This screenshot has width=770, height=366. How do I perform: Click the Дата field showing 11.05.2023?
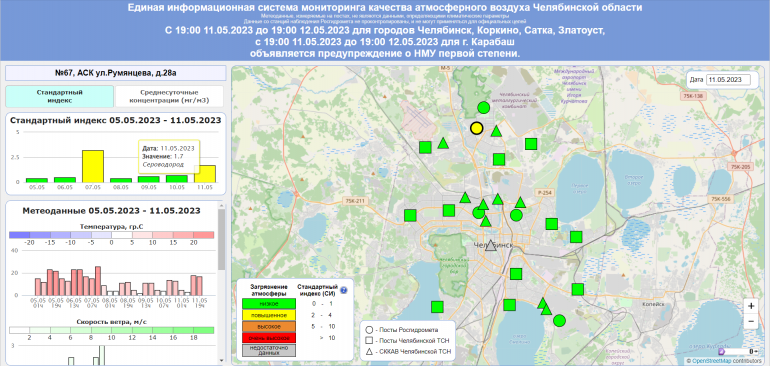[728, 79]
